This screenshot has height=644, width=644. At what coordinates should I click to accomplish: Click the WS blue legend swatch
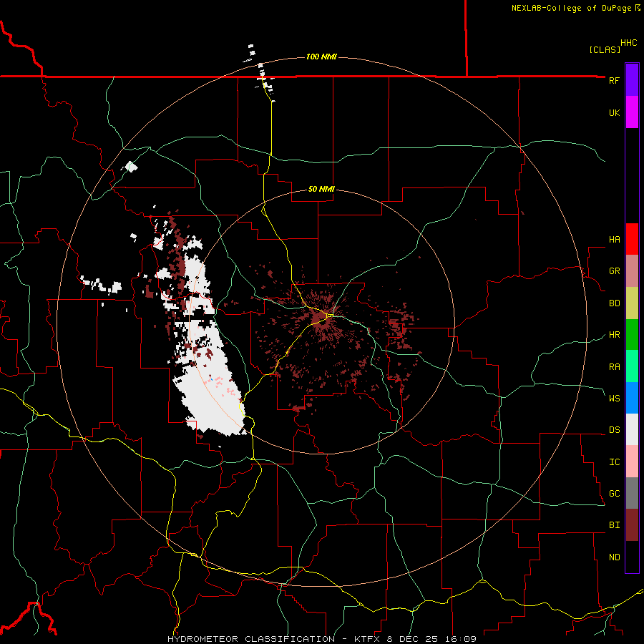pyautogui.click(x=632, y=398)
